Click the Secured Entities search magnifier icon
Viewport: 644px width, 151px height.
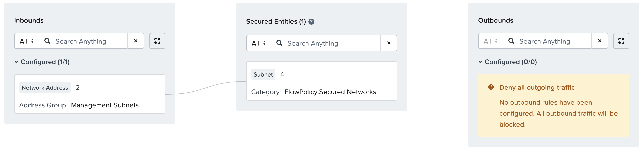pyautogui.click(x=279, y=43)
